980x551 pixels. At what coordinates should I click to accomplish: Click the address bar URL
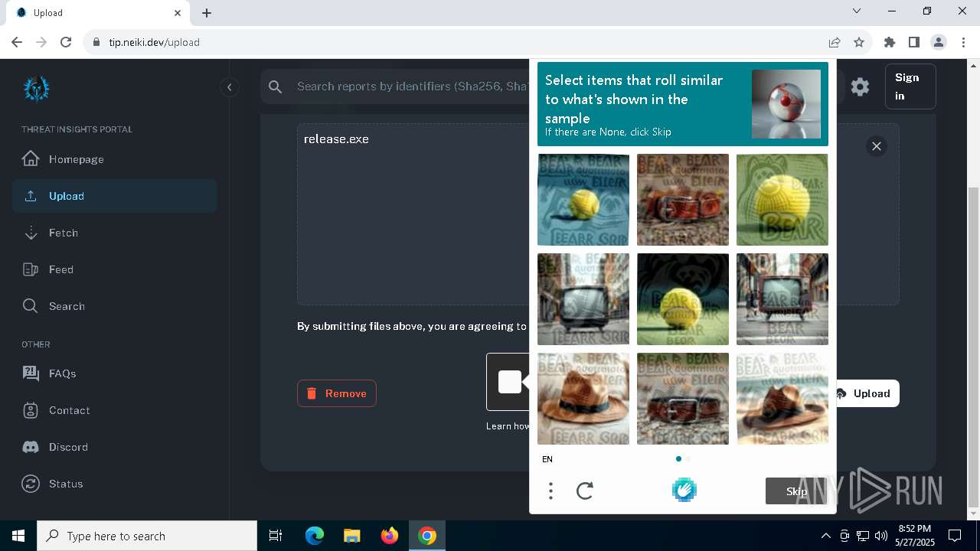pyautogui.click(x=154, y=42)
